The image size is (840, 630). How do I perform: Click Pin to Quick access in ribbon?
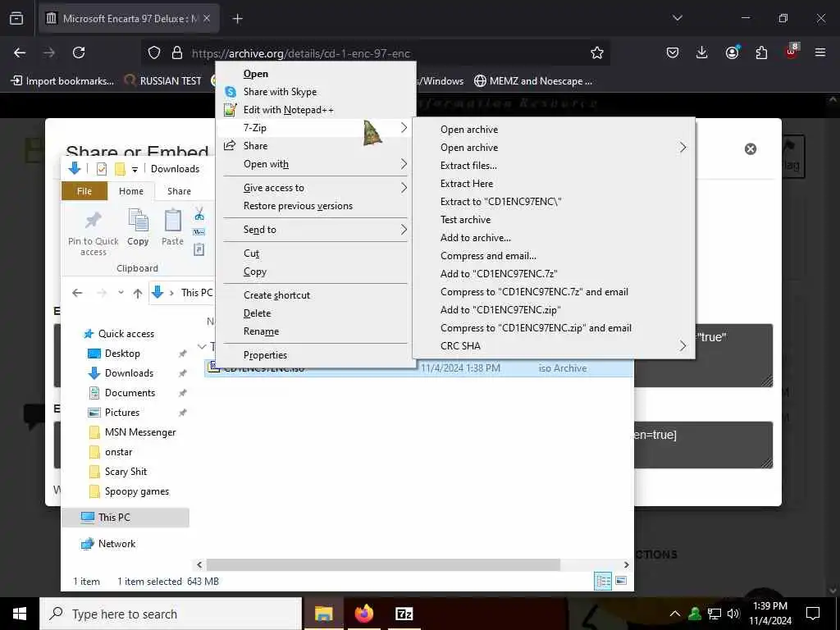click(x=94, y=232)
